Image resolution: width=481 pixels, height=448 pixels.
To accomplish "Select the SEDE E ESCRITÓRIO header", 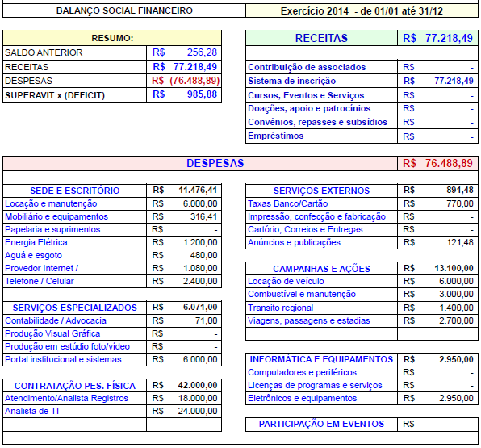I will click(74, 191).
